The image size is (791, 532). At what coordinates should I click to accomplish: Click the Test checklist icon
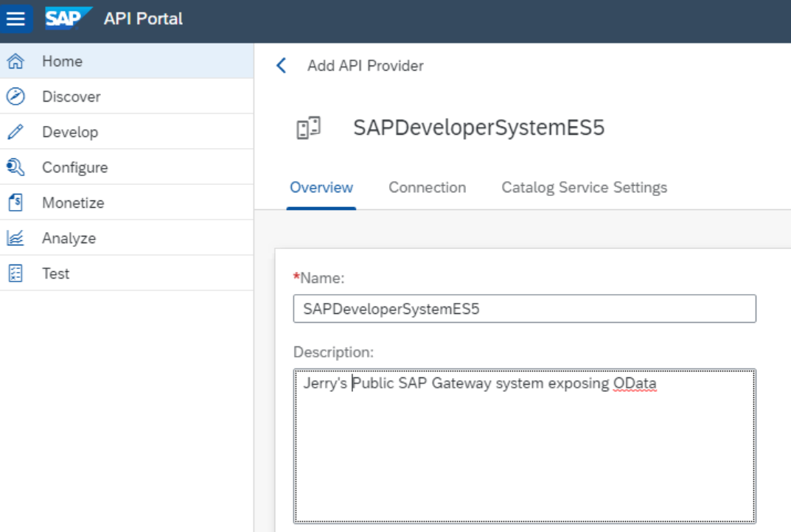pyautogui.click(x=15, y=273)
